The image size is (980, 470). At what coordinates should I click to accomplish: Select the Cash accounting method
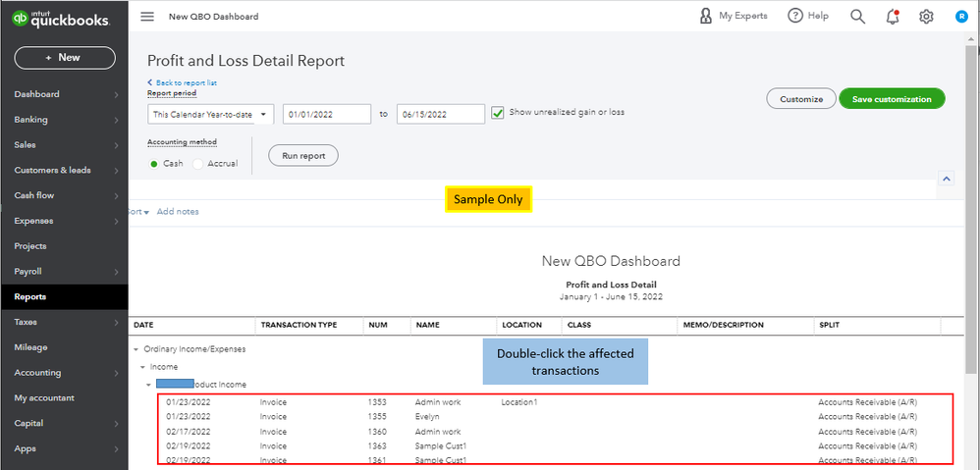click(x=154, y=164)
